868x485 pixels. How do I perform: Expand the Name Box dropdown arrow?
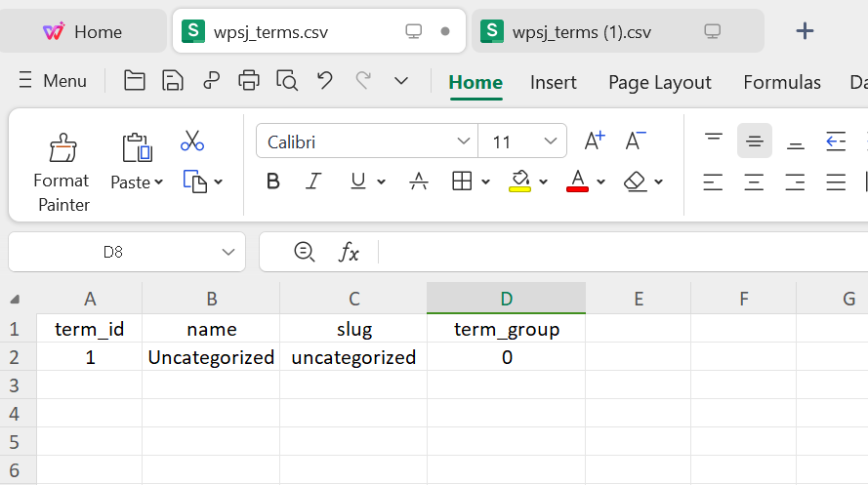(228, 253)
